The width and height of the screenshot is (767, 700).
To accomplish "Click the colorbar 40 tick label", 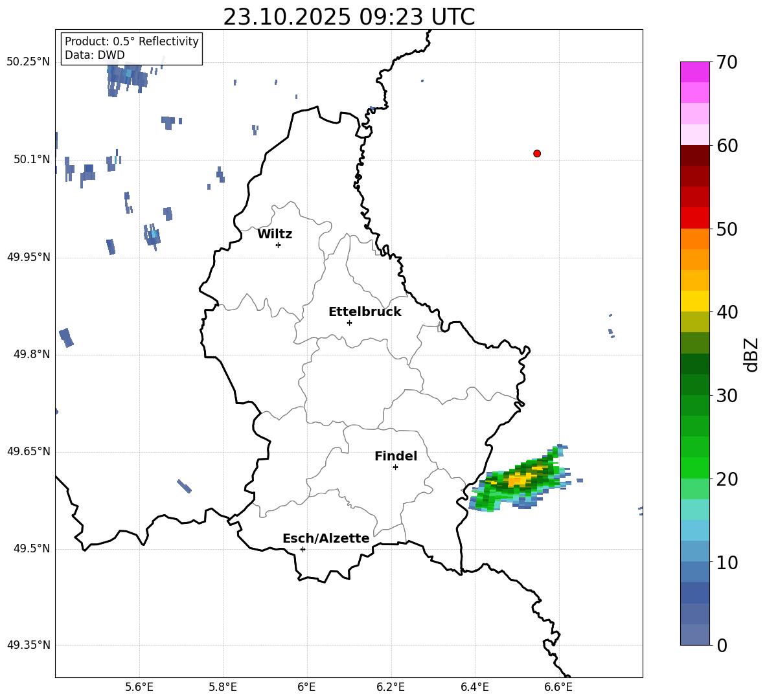I will point(726,312).
